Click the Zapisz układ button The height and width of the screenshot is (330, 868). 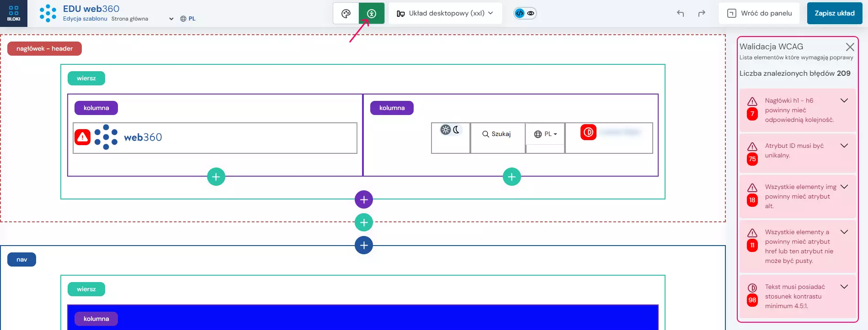click(834, 13)
